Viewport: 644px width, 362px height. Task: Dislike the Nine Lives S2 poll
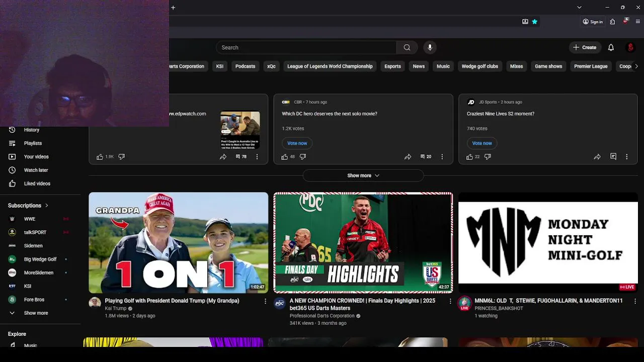(x=488, y=157)
